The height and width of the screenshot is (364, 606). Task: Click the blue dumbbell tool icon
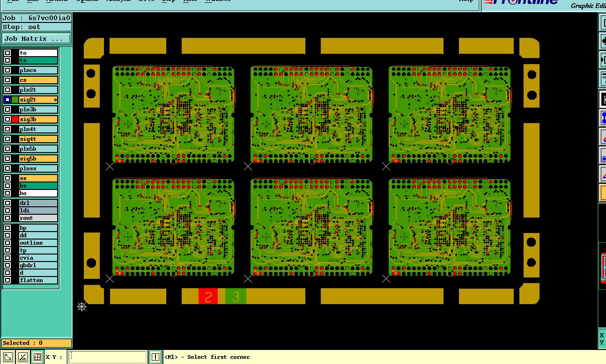(x=603, y=117)
